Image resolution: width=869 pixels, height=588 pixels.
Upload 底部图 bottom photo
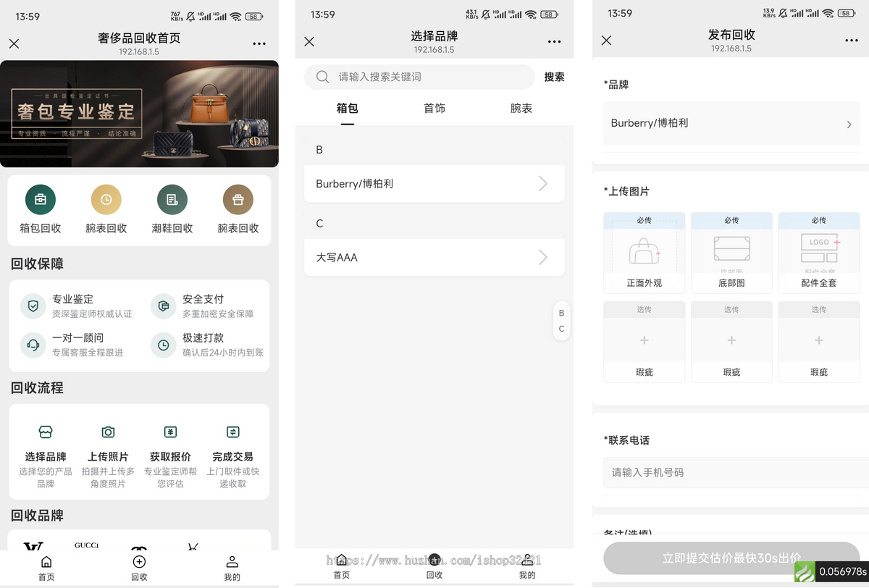click(x=731, y=252)
